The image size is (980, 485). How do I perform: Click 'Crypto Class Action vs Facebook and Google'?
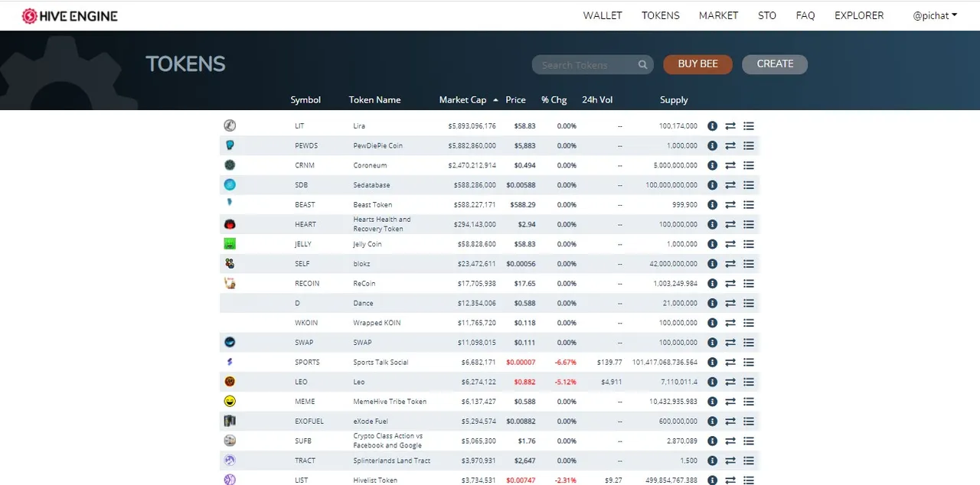(x=388, y=441)
